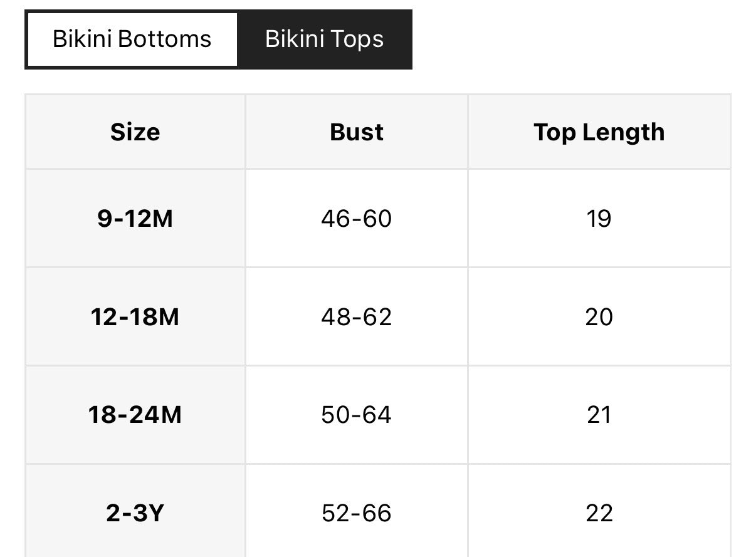756x557 pixels.
Task: Click the Bust column header
Action: click(356, 132)
